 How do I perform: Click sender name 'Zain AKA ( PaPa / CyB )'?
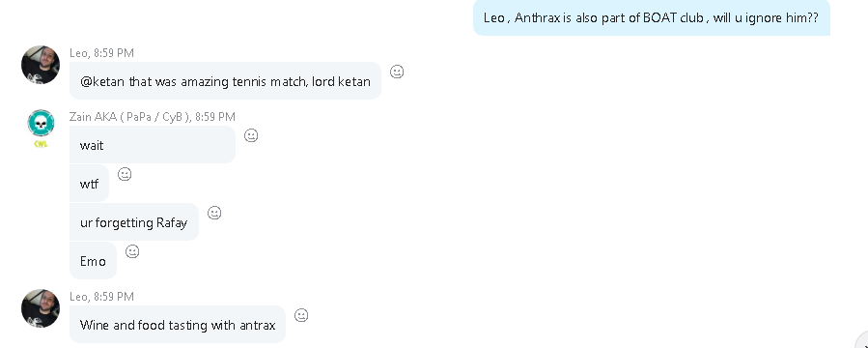click(x=130, y=116)
